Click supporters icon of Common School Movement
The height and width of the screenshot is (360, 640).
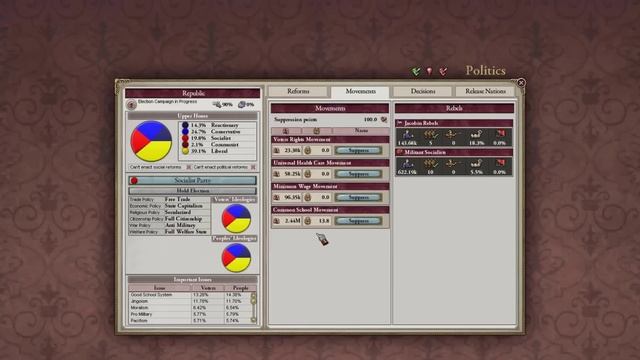pos(277,221)
